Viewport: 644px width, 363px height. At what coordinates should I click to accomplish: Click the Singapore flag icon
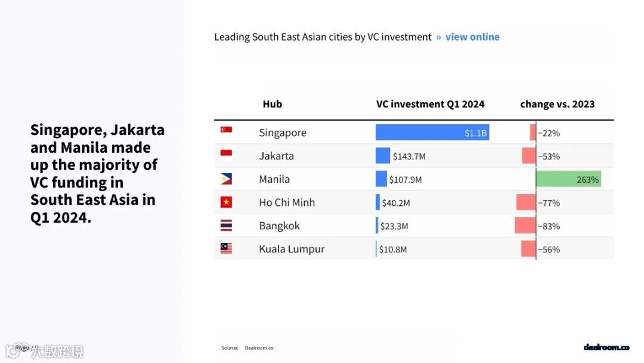pos(226,130)
